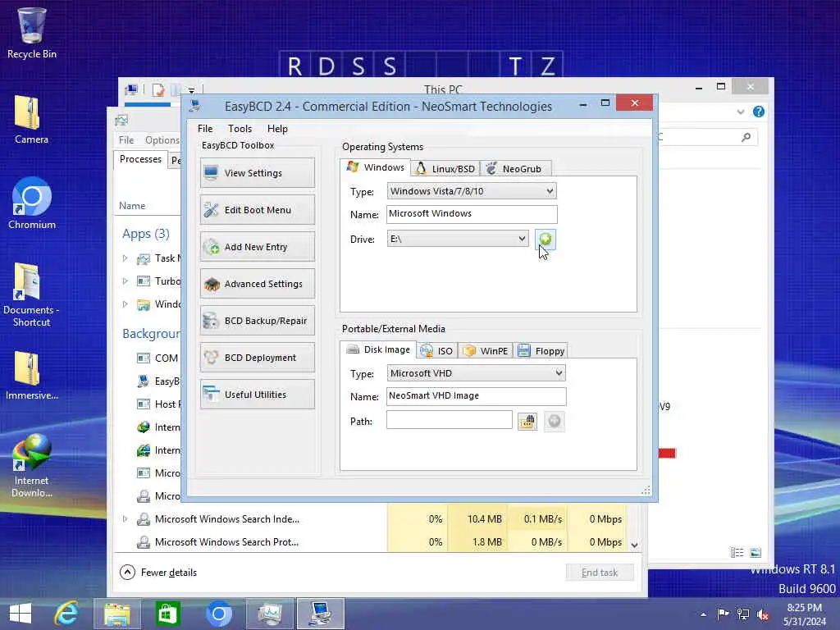Open EasyBCD File menu
This screenshot has width=840, height=630.
point(205,129)
